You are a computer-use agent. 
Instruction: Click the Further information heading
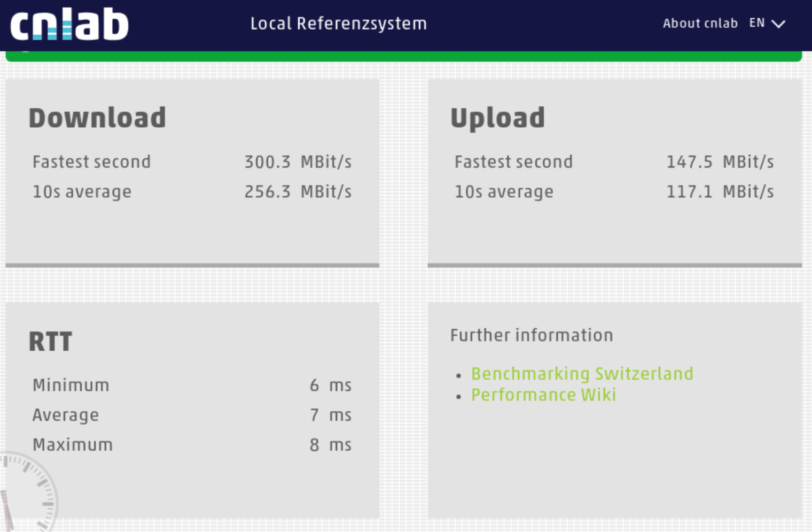coord(532,335)
